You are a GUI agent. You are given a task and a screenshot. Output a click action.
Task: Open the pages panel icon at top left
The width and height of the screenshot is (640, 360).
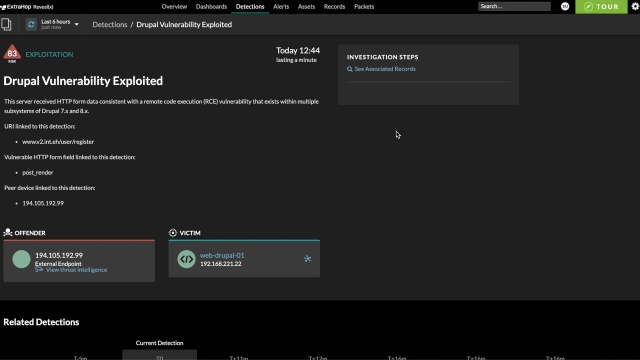click(x=6, y=24)
